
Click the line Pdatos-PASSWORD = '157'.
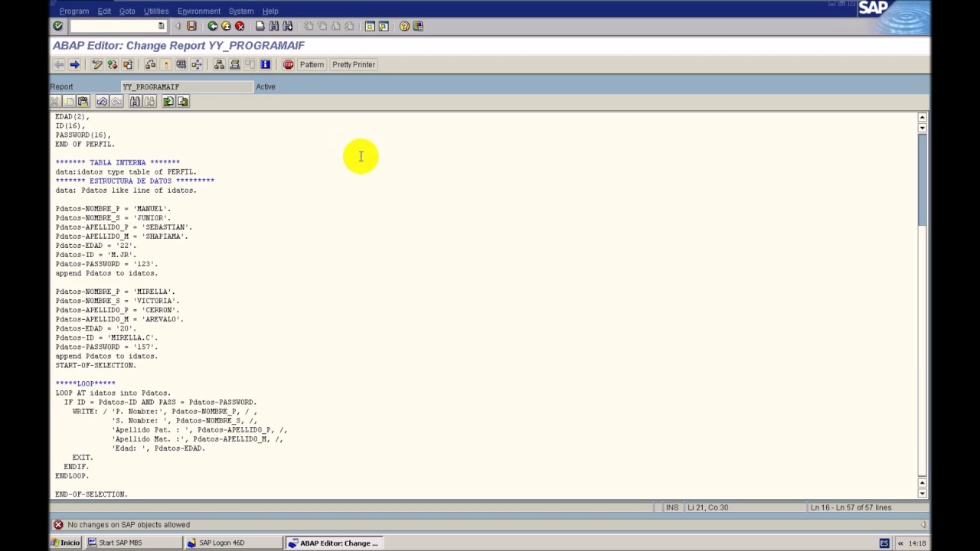pos(106,347)
